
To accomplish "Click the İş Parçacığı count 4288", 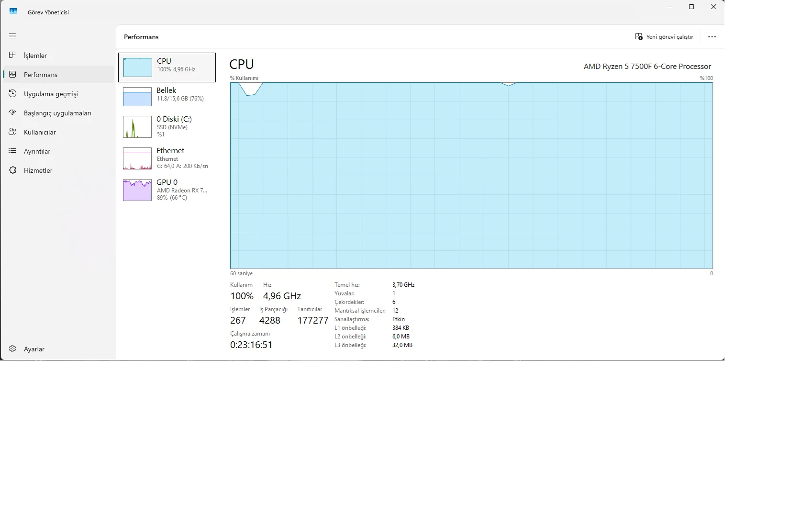I will [270, 320].
